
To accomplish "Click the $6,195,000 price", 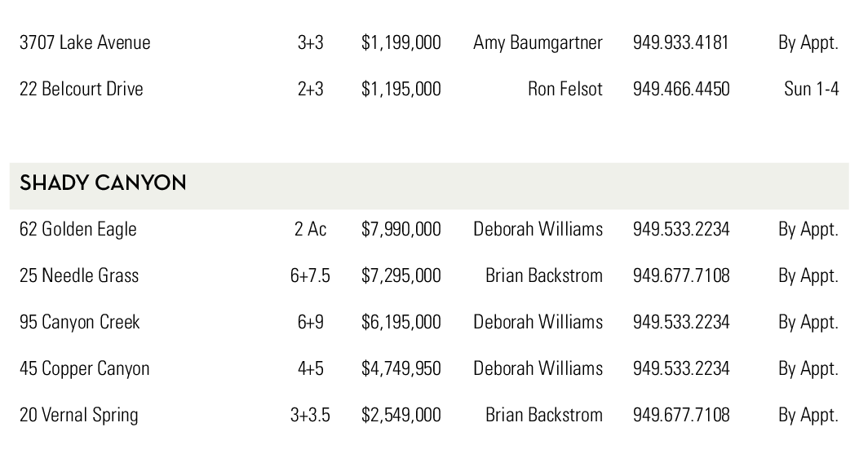I will click(x=401, y=323).
